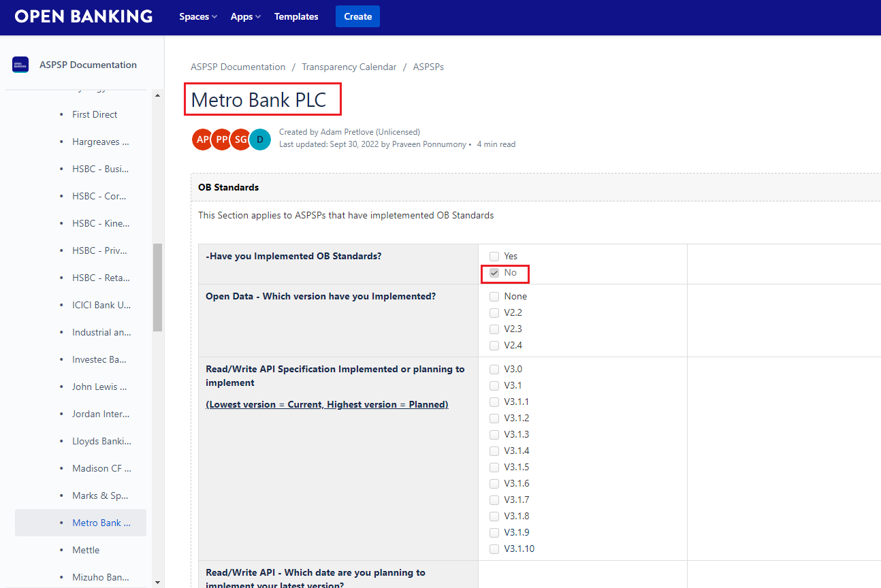Open the Mizuho Ban... sidebar page
The image size is (881, 588).
(x=101, y=577)
